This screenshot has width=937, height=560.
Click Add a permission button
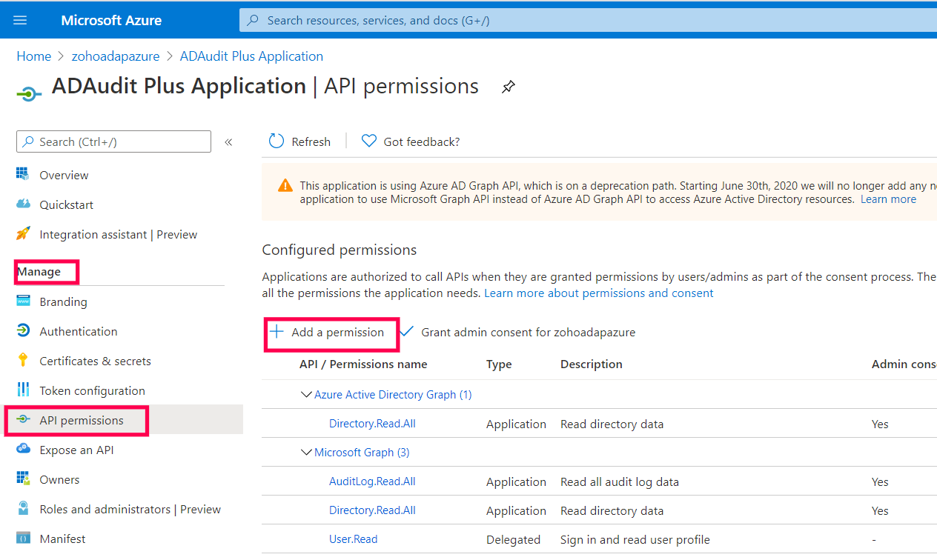(x=328, y=333)
